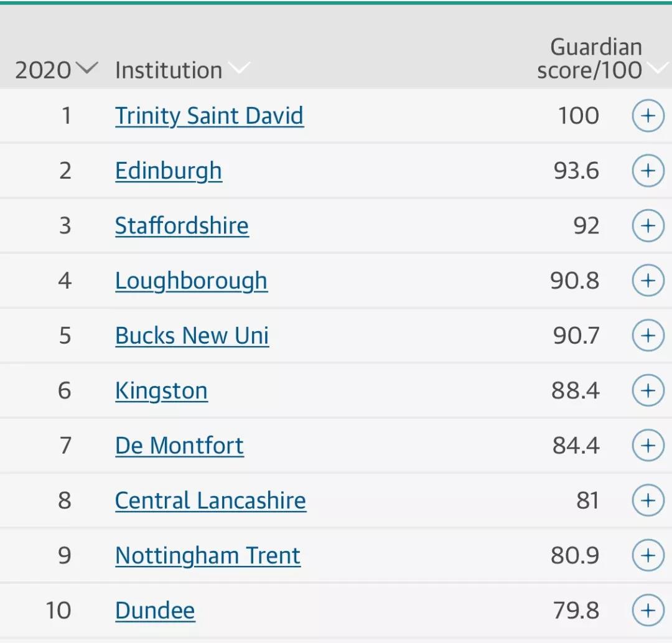
Task: Sort by 2020 rank chevron
Action: tap(87, 68)
